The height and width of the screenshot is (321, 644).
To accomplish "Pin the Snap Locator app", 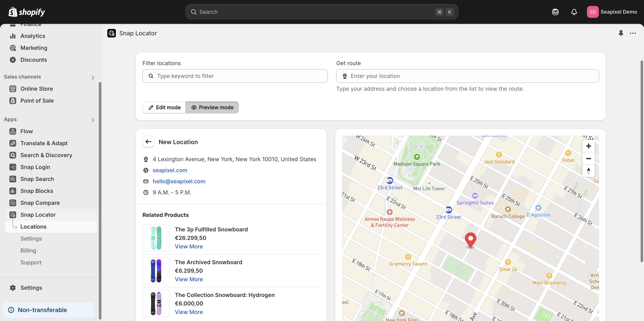I will click(621, 33).
